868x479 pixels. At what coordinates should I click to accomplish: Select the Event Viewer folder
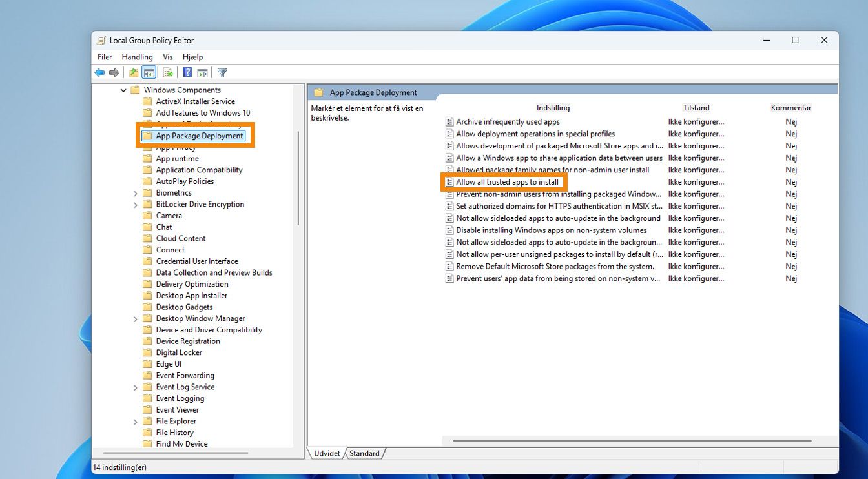[x=178, y=410]
